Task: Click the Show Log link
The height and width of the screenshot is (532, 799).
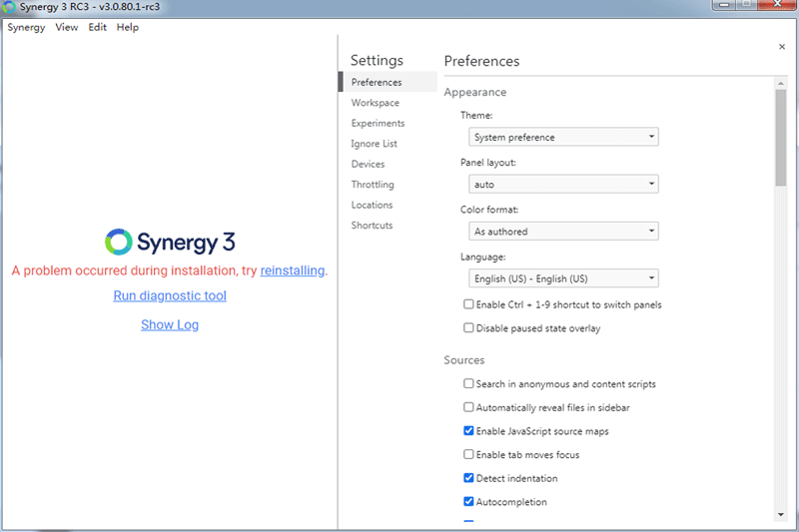Action: 170,324
